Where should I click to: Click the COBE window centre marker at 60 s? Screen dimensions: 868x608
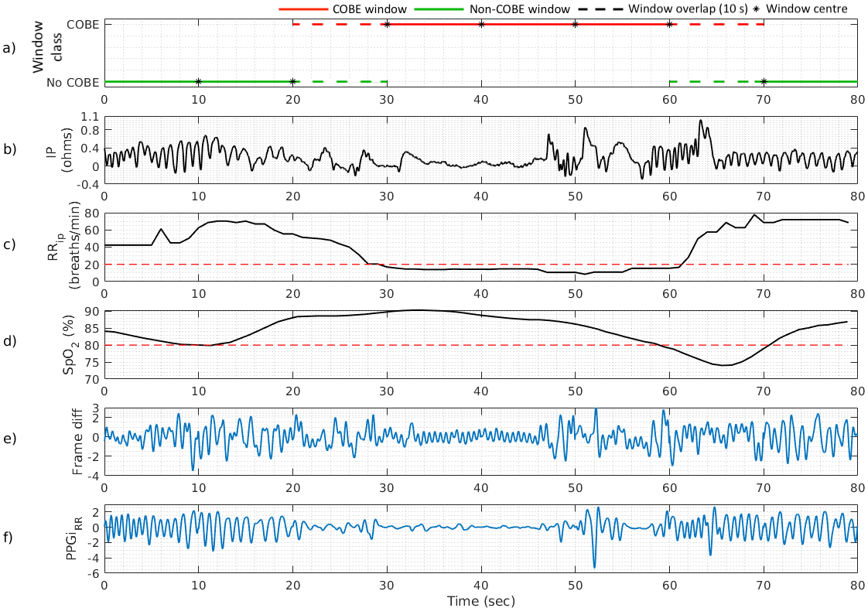[x=670, y=24]
